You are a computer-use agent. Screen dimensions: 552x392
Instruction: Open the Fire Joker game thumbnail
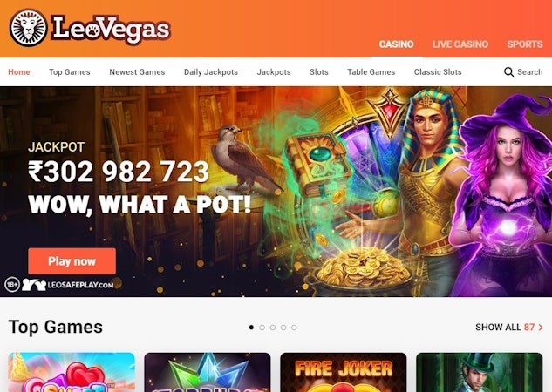(344, 372)
